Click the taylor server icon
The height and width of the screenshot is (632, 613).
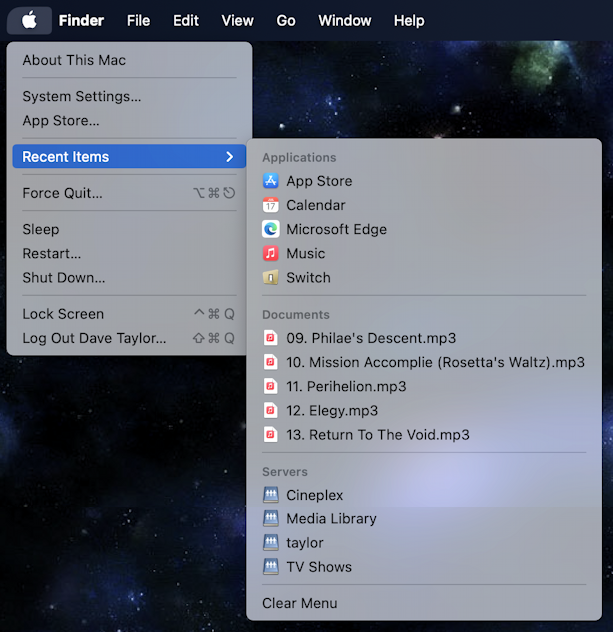(x=270, y=543)
